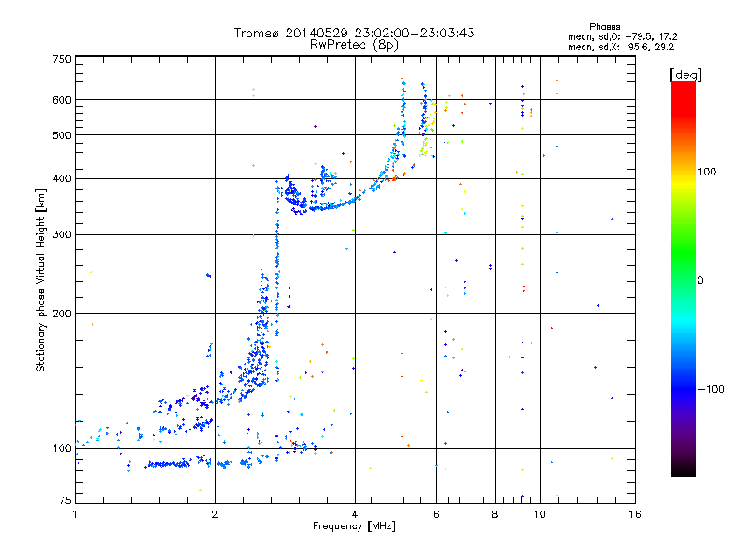The width and height of the screenshot is (747, 560).
Task: Click the '200' height axis tick label
Action: point(62,314)
